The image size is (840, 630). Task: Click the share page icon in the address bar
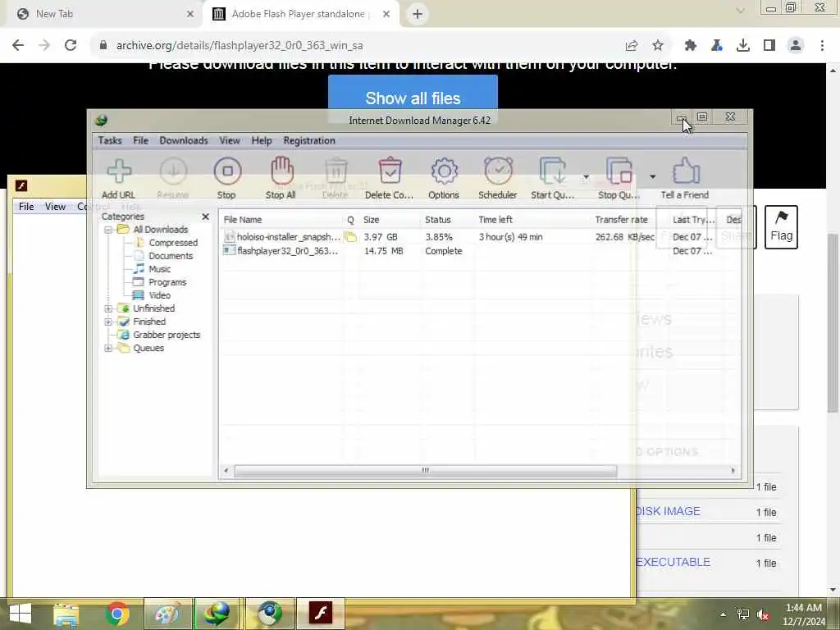(x=632, y=46)
